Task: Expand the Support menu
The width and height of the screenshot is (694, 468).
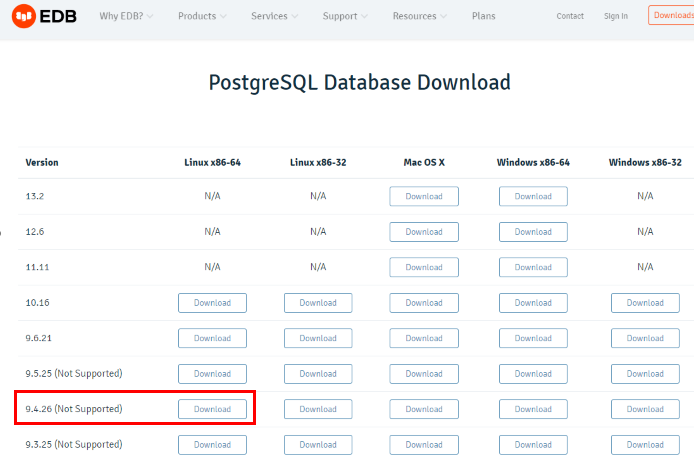Action: (x=345, y=16)
